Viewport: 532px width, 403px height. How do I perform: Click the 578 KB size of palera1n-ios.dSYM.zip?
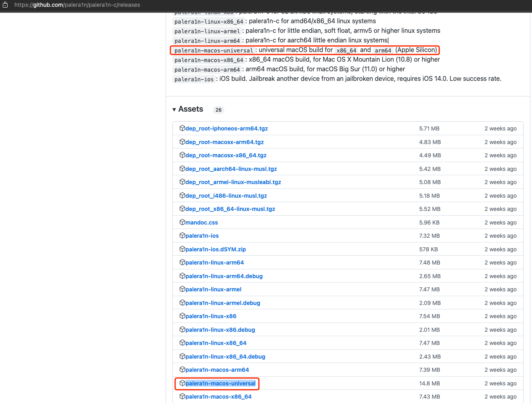tap(428, 249)
